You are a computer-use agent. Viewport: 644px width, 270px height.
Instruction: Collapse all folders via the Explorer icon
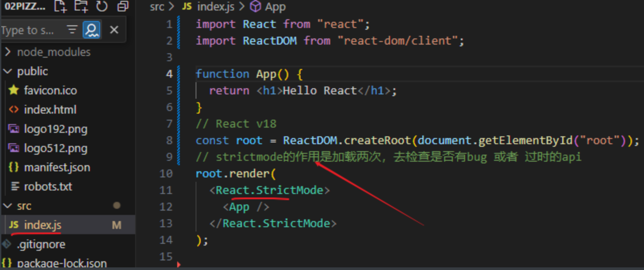pos(122,6)
